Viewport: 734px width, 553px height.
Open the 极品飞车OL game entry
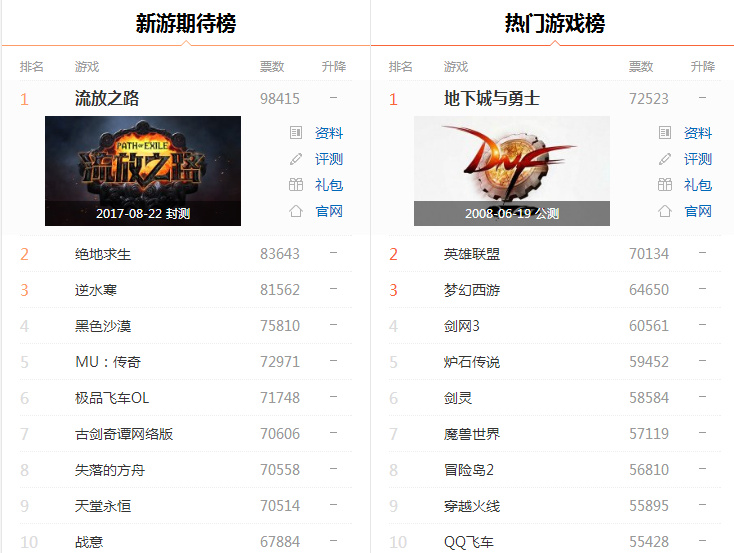click(x=112, y=398)
